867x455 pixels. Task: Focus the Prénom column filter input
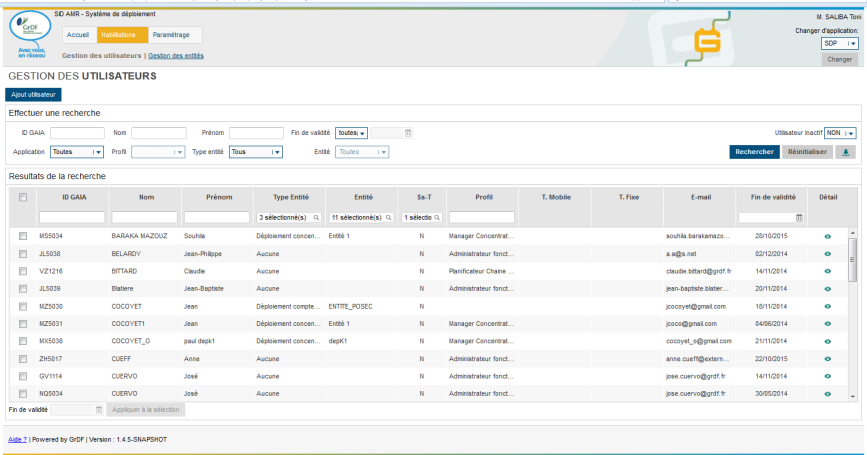(x=217, y=218)
